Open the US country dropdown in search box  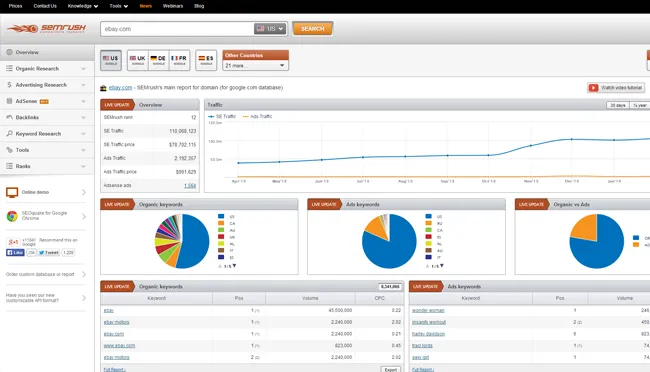(270, 29)
